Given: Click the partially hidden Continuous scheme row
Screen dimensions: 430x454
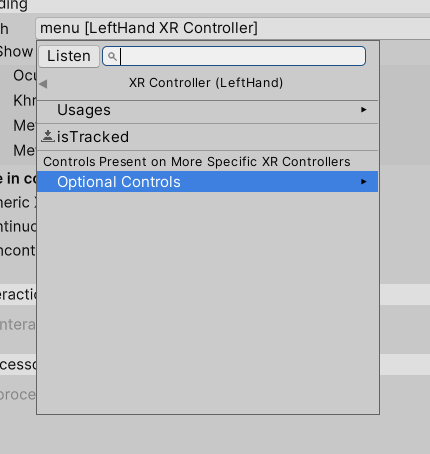Looking at the screenshot, I should point(18,227).
